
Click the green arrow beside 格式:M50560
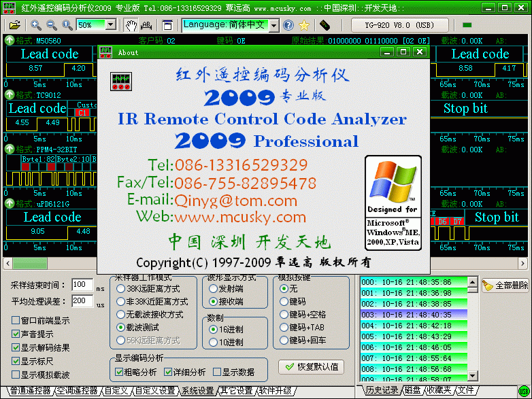point(10,41)
